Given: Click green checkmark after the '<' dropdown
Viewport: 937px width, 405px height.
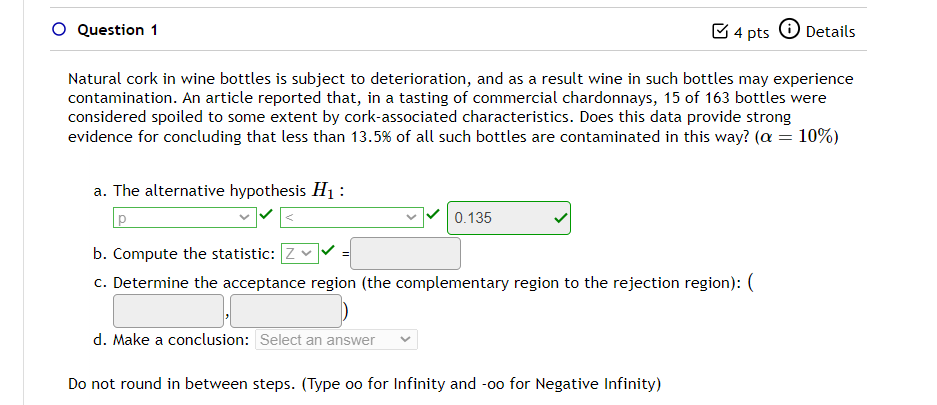Looking at the screenshot, I should pos(432,215).
